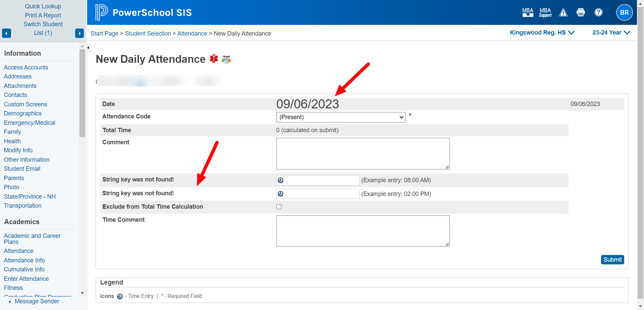This screenshot has width=644, height=310.
Task: Select Attendance under Academics menu
Action: (18, 251)
